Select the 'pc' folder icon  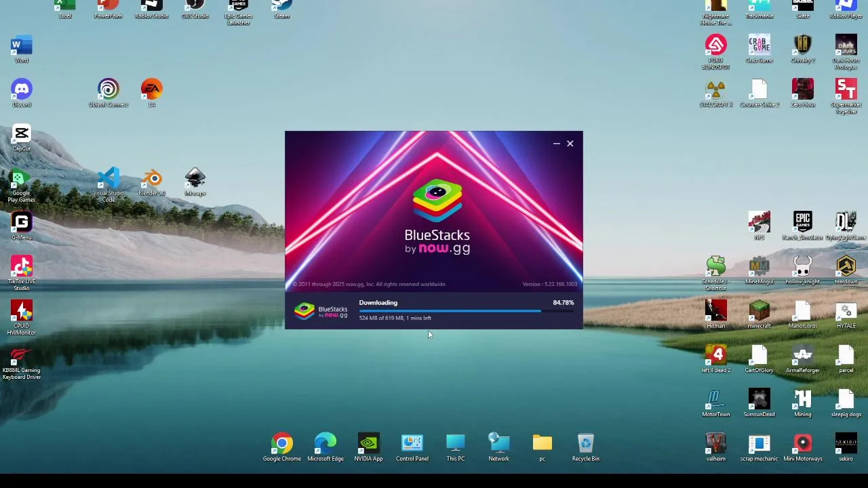point(542,448)
